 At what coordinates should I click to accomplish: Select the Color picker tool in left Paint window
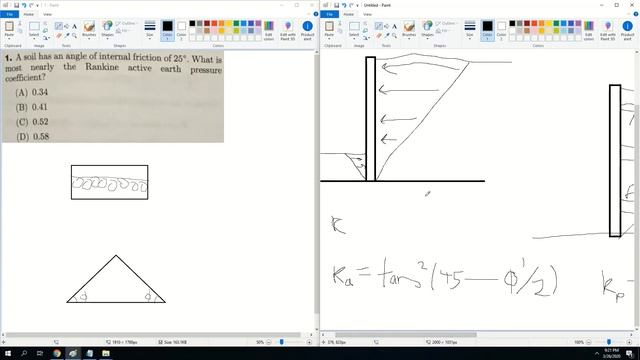tap(67, 36)
